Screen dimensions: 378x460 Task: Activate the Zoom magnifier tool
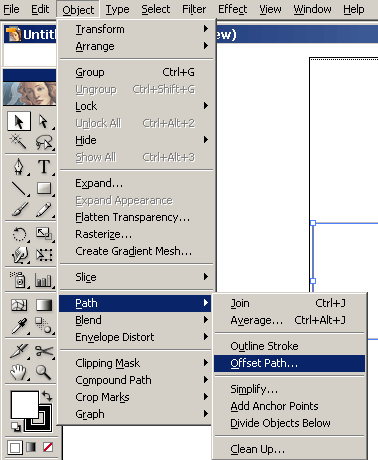[x=44, y=372]
